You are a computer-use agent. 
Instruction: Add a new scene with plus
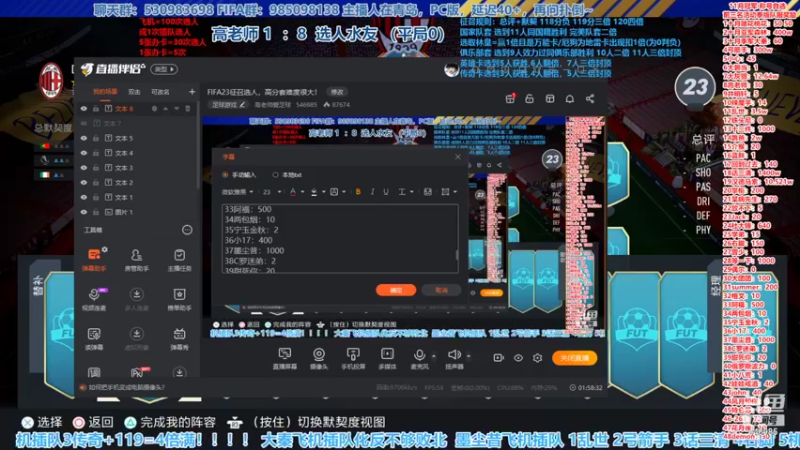(x=192, y=92)
